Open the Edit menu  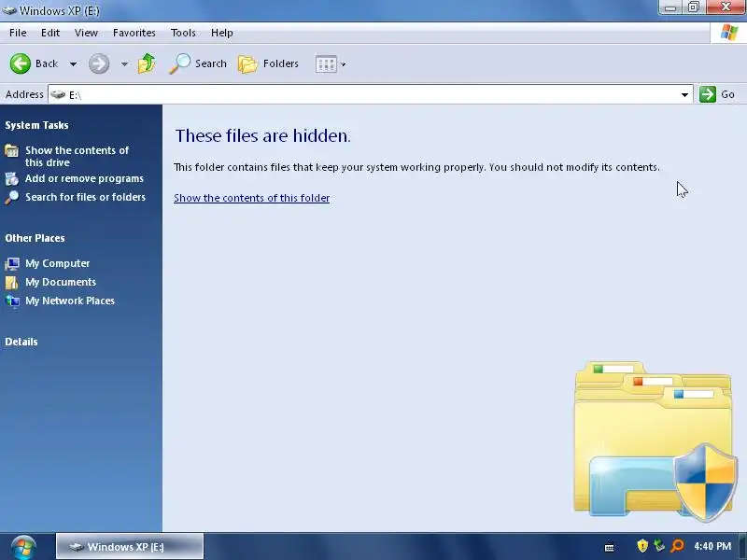click(x=50, y=33)
